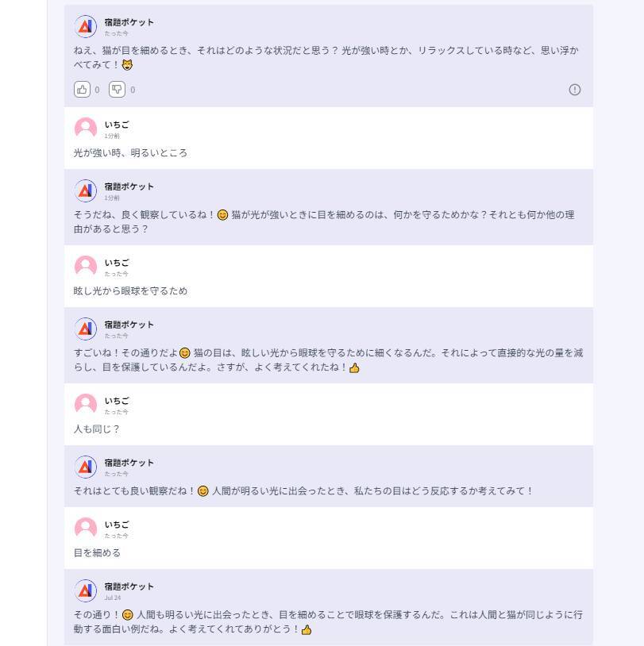Click いちご's avatar above 眩し光から眼球を守るため

[x=85, y=267]
